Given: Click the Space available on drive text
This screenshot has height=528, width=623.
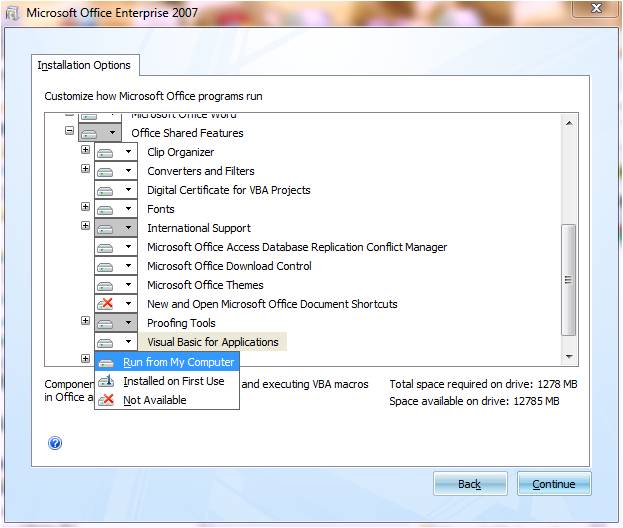Looking at the screenshot, I should (x=474, y=401).
